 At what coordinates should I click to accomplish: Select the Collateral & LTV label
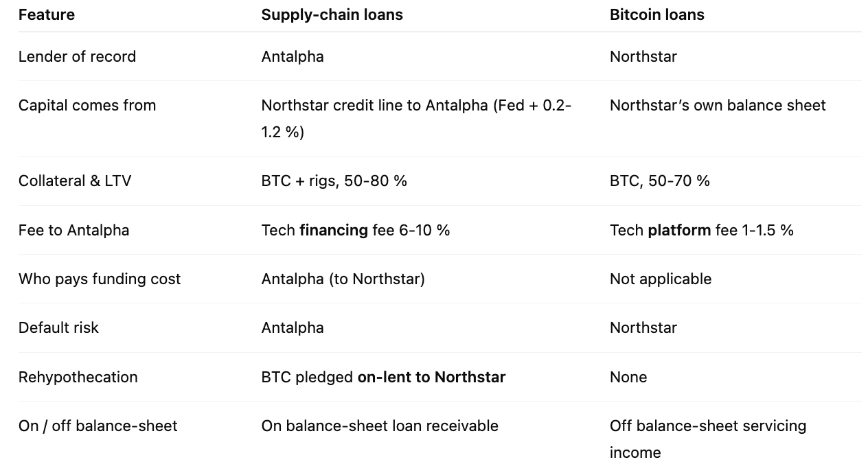[75, 181]
